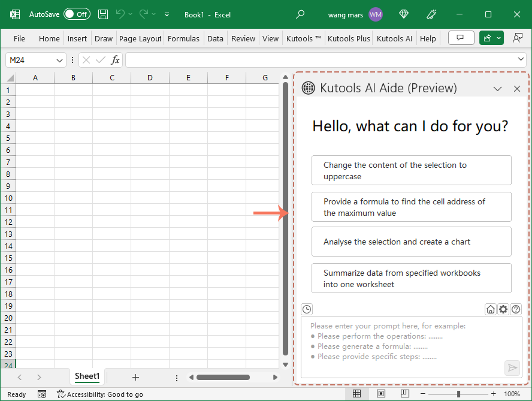Switch to the Kutools Plus ribbon tab
Screen dimensions: 532x401
pyautogui.click(x=349, y=38)
